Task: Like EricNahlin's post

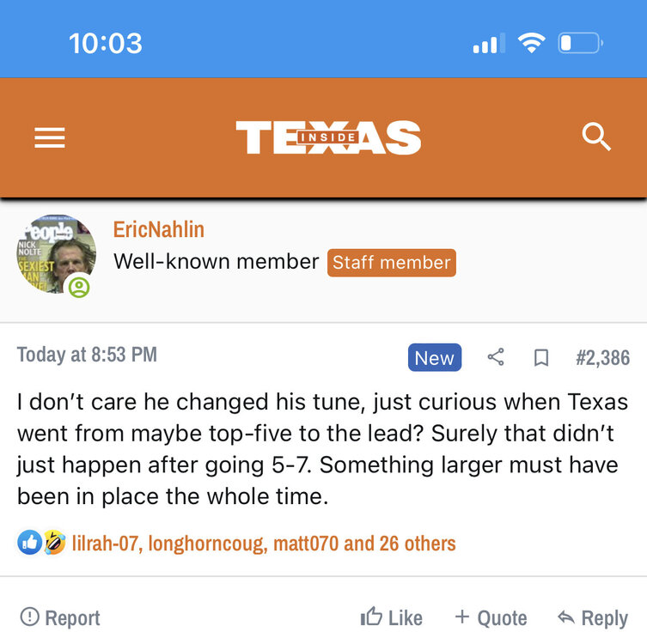Action: [392, 617]
